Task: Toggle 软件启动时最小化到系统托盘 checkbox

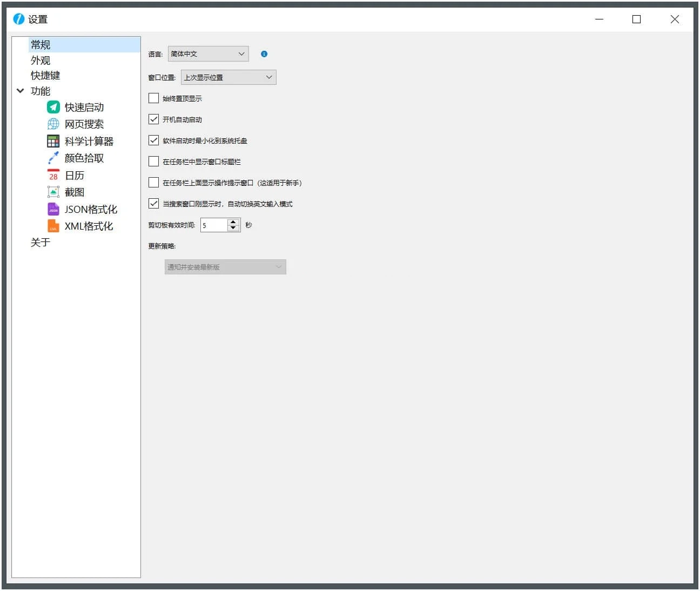Action: (x=154, y=140)
